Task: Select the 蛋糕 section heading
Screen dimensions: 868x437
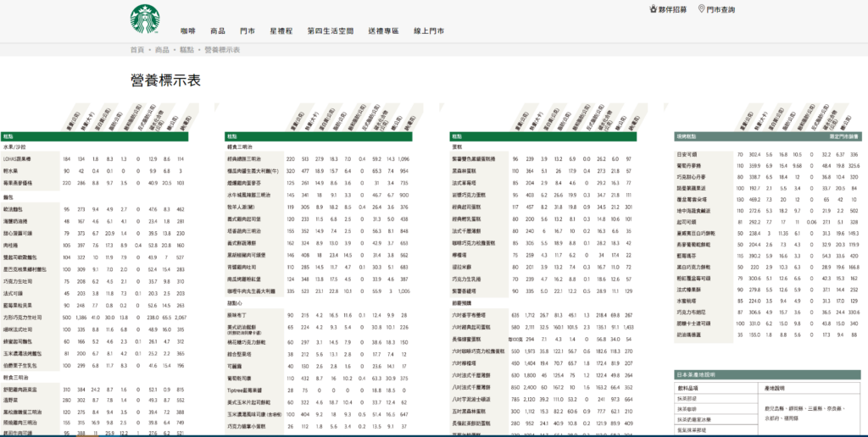Action: pyautogui.click(x=457, y=147)
